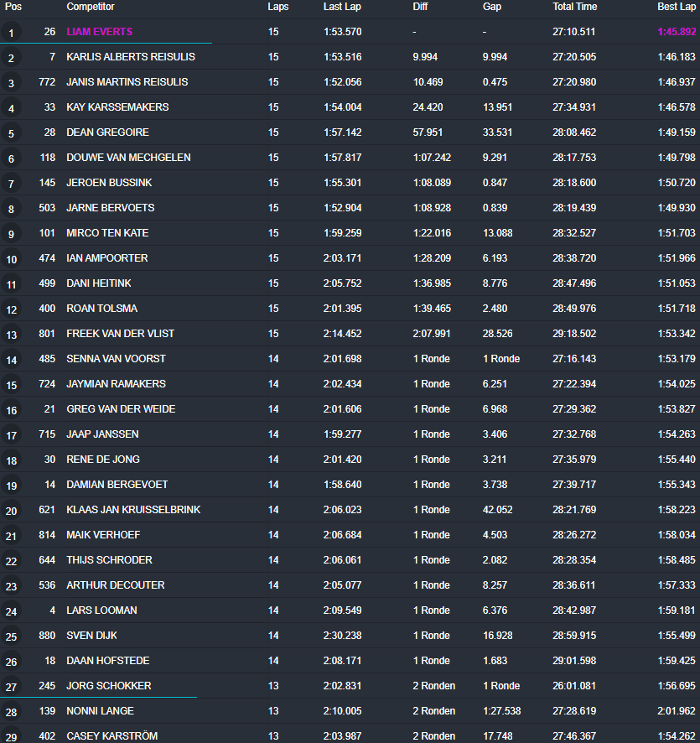This screenshot has height=743, width=700.
Task: Select JORG SCHOKKER competitor name
Action: point(109,686)
